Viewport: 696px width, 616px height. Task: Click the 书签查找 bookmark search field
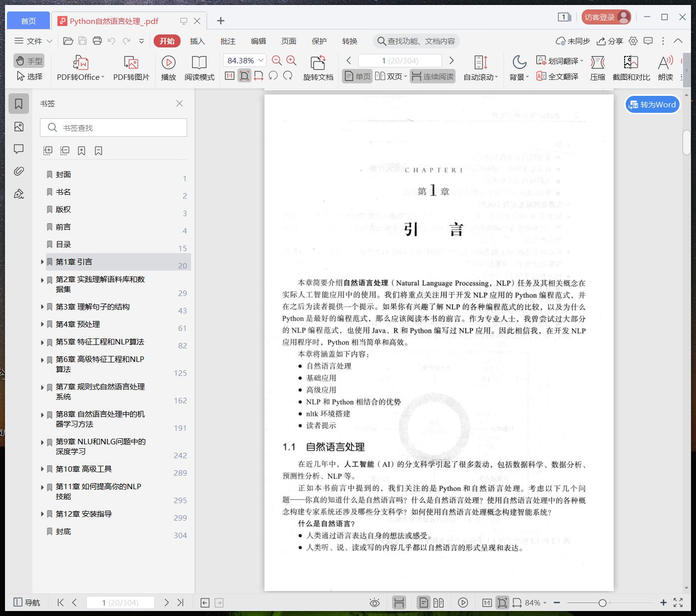[x=113, y=128]
